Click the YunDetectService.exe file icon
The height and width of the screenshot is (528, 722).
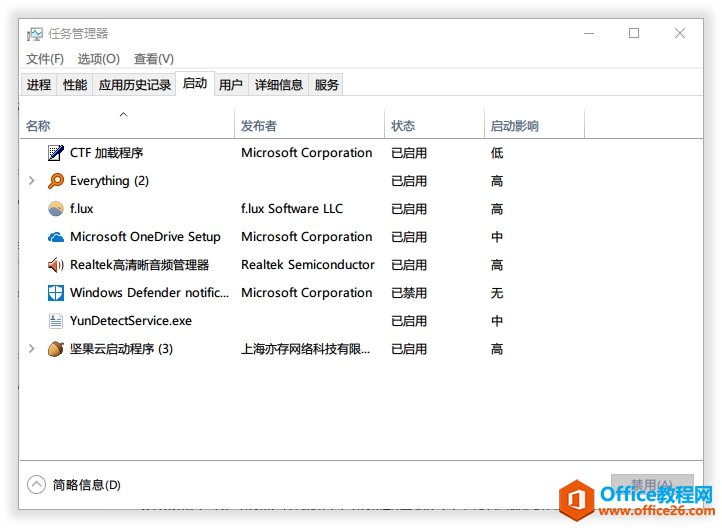click(56, 321)
